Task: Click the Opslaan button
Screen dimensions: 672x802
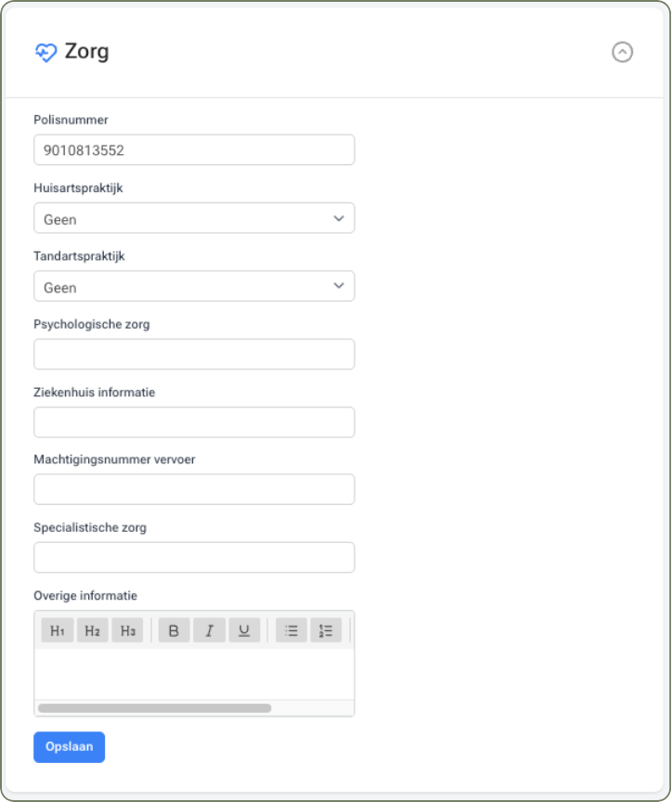Action: pos(69,747)
